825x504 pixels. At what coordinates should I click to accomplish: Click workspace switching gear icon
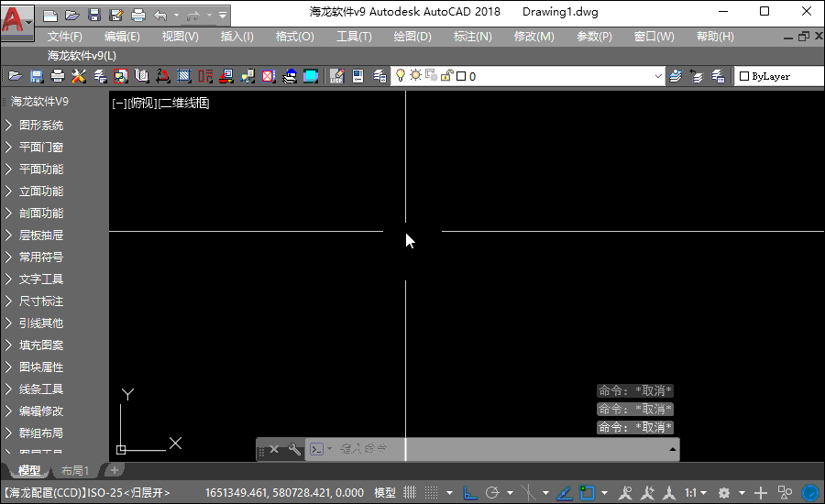[724, 493]
